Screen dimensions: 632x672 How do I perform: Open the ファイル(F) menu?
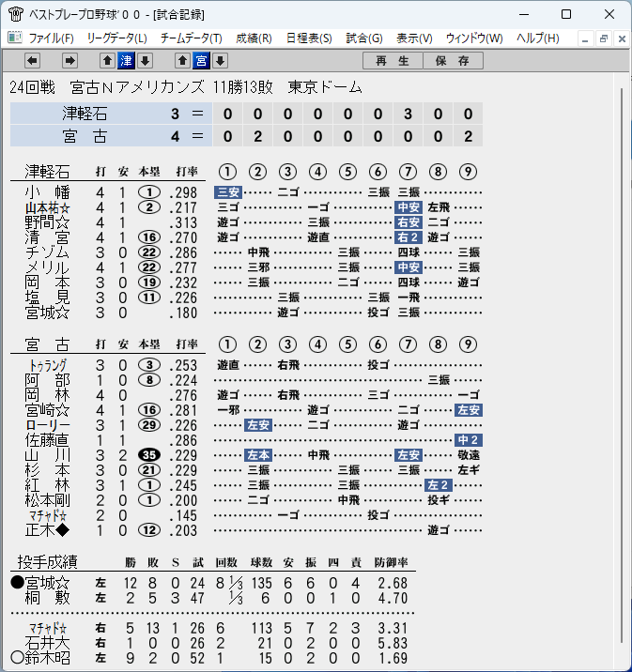point(51,38)
